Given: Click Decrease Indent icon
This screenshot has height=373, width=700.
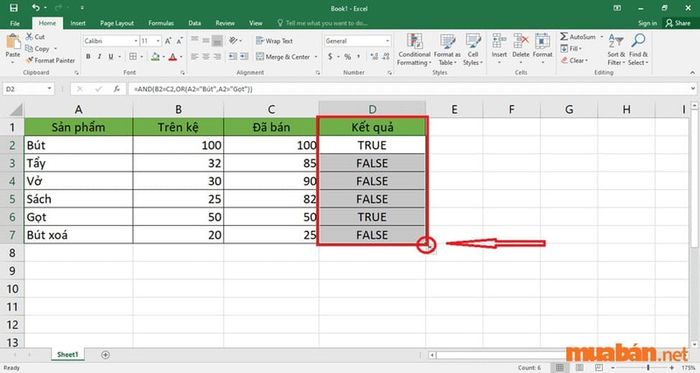Looking at the screenshot, I should pyautogui.click(x=233, y=57).
